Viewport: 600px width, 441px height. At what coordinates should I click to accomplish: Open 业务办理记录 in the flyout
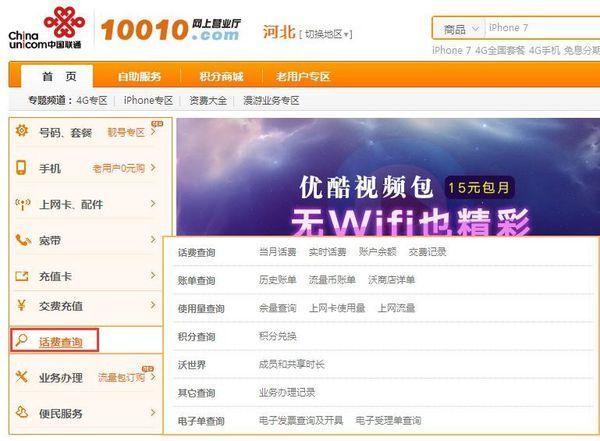pos(287,393)
